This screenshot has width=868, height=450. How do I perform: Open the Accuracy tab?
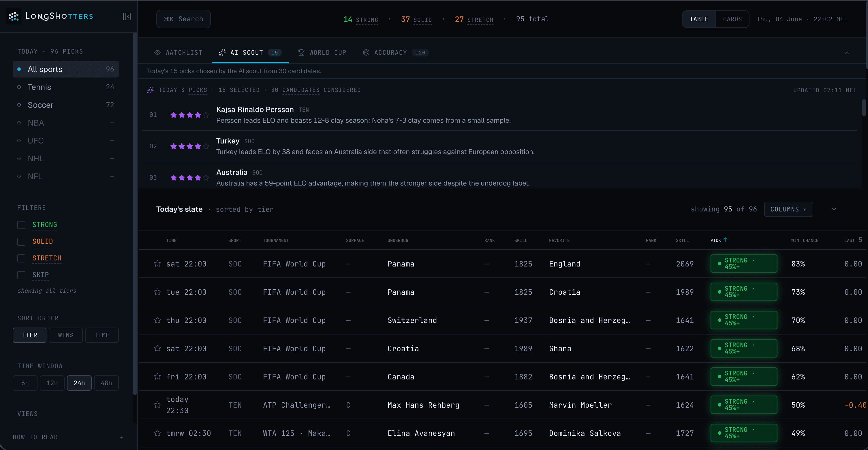[x=396, y=52]
